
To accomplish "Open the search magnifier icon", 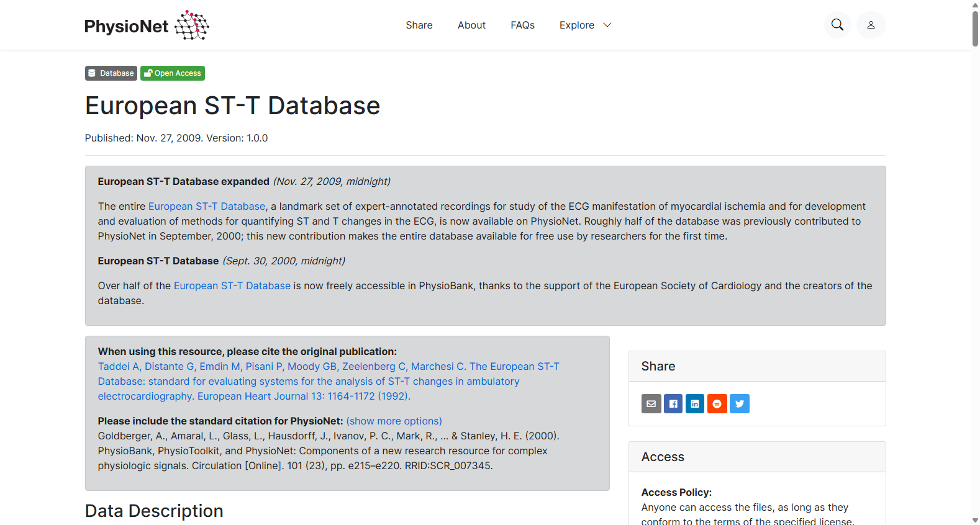I will (837, 25).
